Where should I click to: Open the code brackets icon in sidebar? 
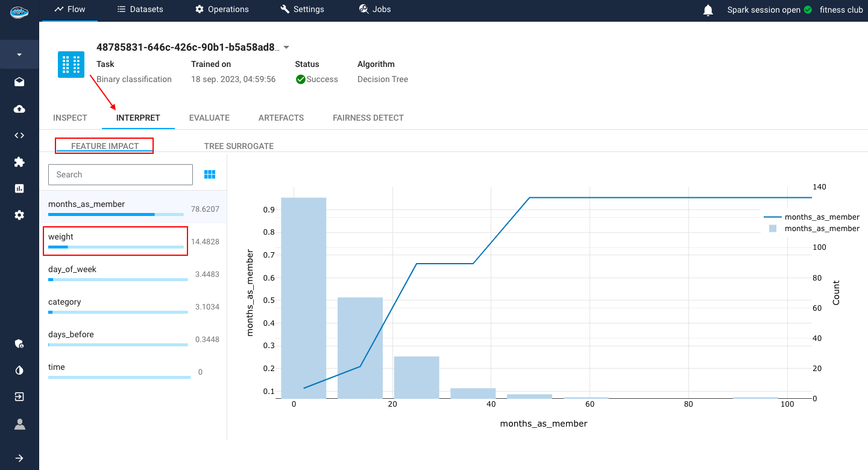coord(19,135)
